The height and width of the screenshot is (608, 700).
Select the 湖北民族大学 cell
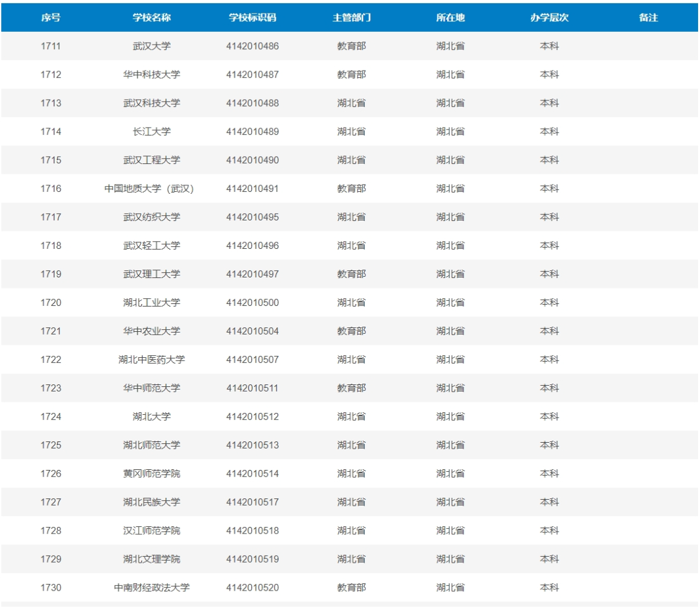pyautogui.click(x=151, y=502)
